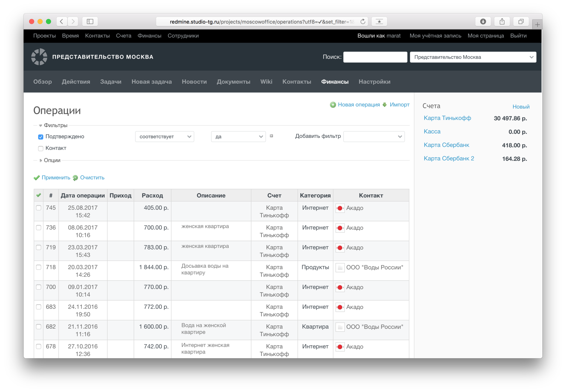Click the Clear filters refresh icon

pos(75,178)
